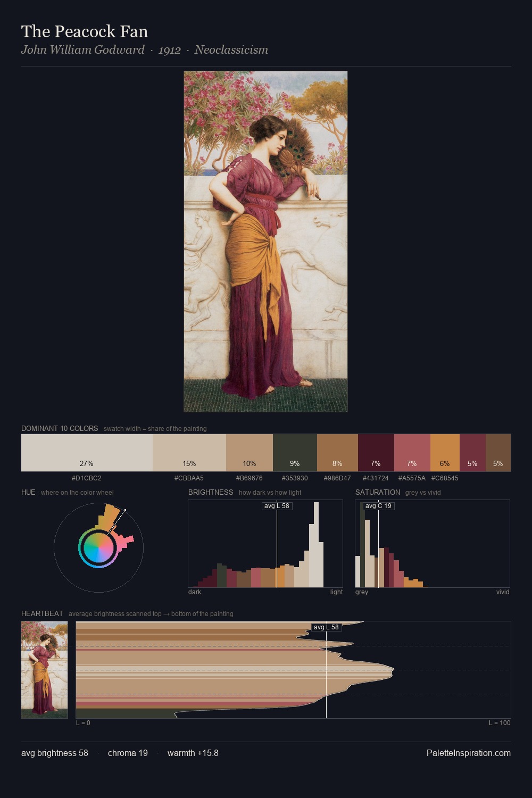Choose the 7% dusty rose swatch
The width and height of the screenshot is (532, 798).
412,453
